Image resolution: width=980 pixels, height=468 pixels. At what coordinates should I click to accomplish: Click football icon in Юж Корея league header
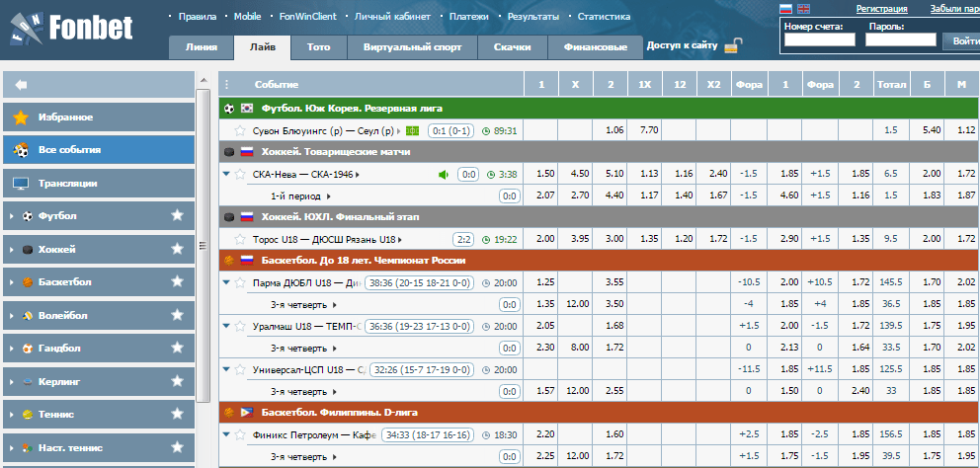click(229, 108)
